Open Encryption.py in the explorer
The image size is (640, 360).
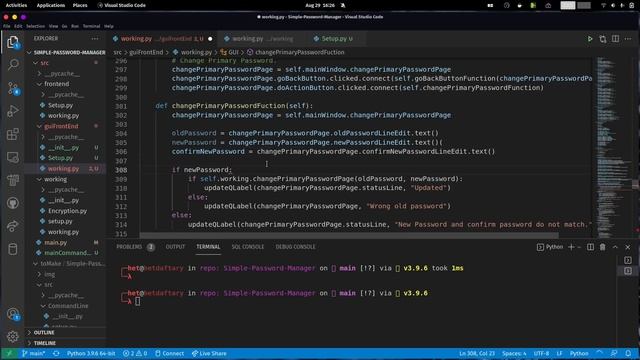tap(67, 211)
